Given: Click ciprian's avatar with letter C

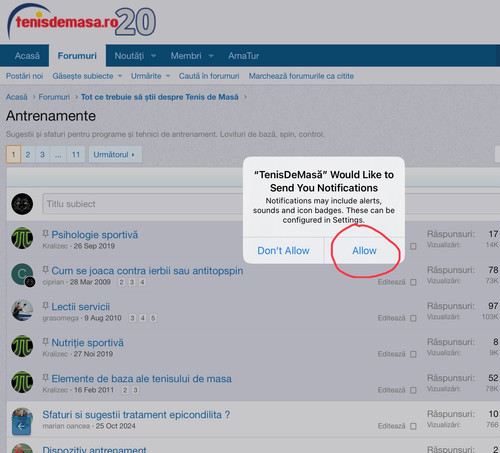Looking at the screenshot, I should (22, 274).
